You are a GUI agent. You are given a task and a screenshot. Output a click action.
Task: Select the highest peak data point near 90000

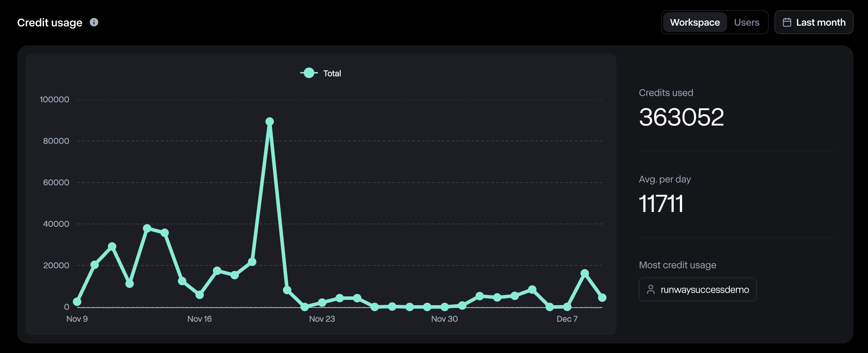tap(270, 122)
